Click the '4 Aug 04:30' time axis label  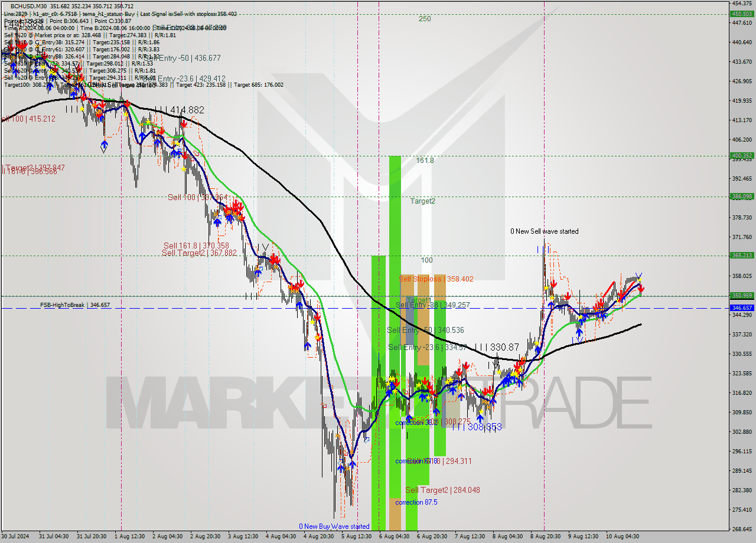click(281, 537)
